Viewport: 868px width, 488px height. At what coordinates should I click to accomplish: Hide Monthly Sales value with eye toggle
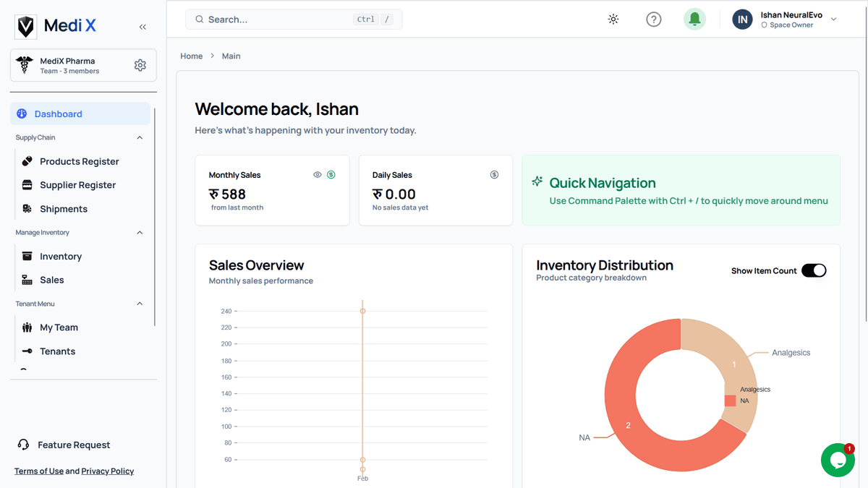click(x=317, y=174)
